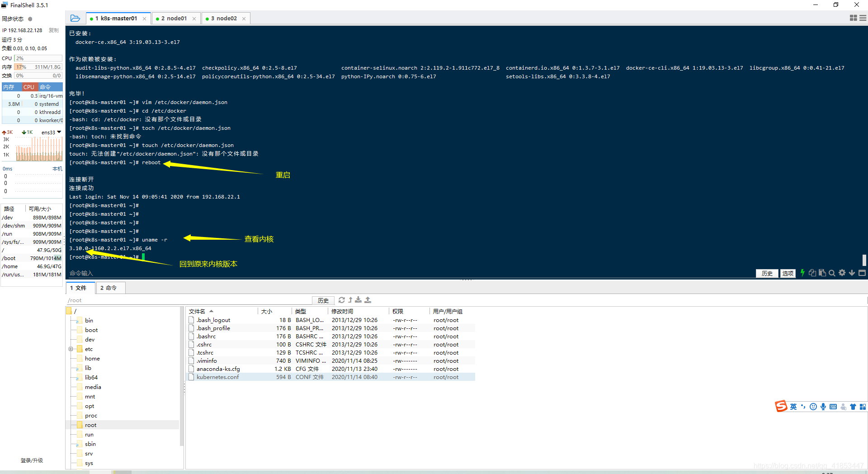Sort file list by 文件名 column
The width and height of the screenshot is (868, 474).
(x=197, y=311)
